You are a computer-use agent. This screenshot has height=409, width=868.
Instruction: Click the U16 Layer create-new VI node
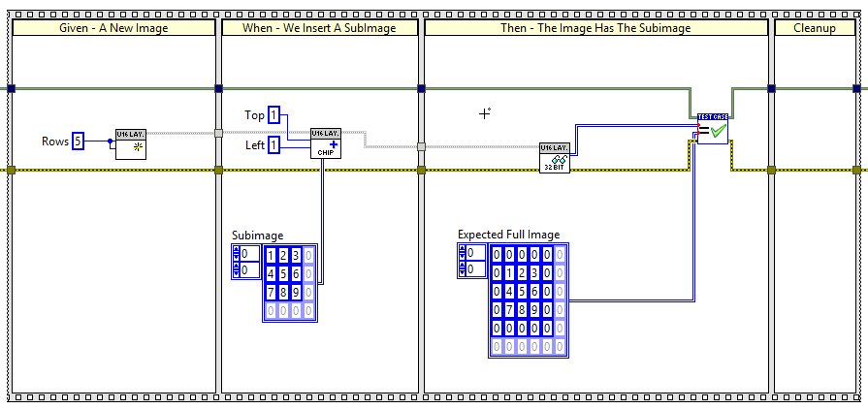pyautogui.click(x=131, y=142)
